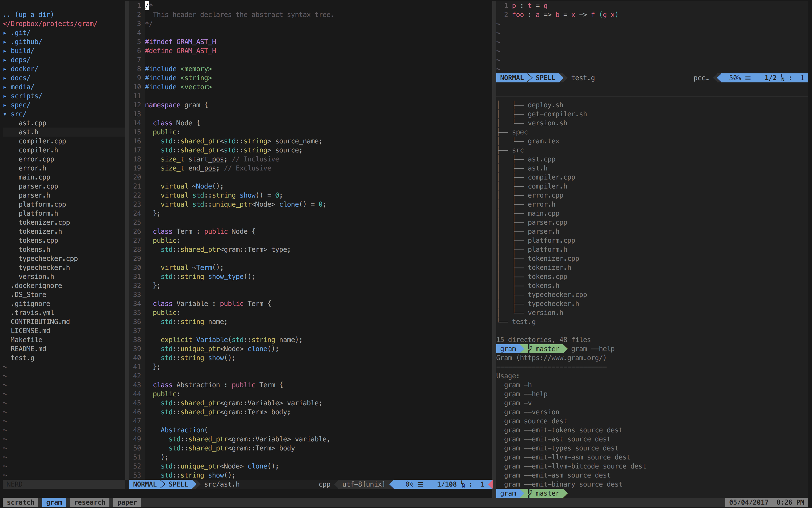The width and height of the screenshot is (812, 508).
Task: Open tokens.h in the NERDTree
Action: (x=34, y=250)
